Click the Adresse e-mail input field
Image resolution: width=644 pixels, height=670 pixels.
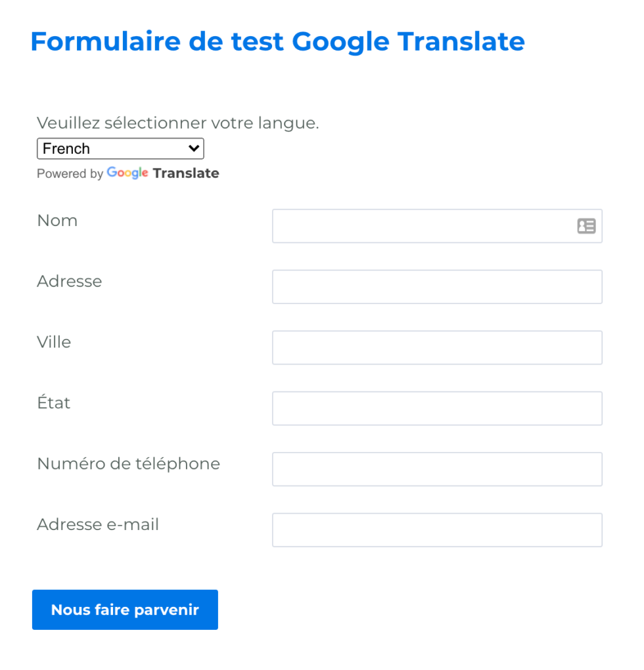point(437,529)
